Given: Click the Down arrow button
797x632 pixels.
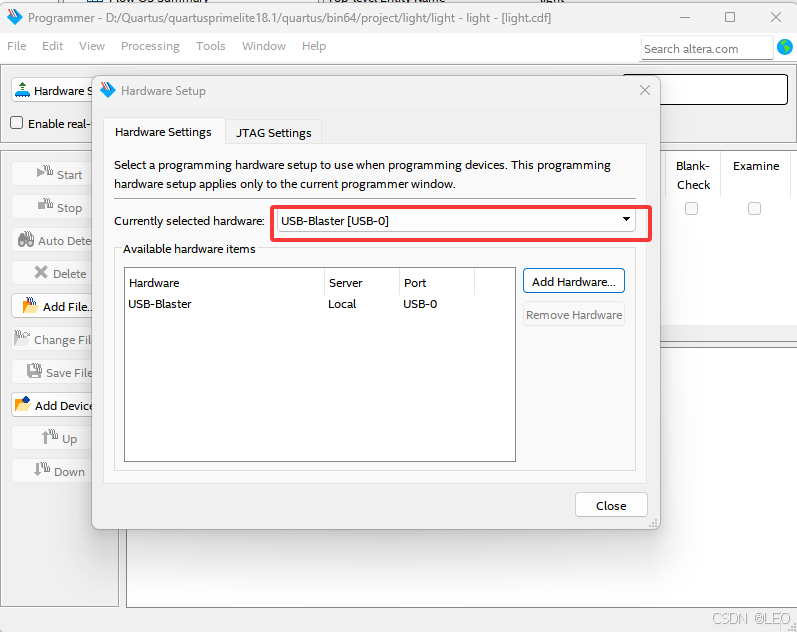Looking at the screenshot, I should click(x=52, y=471).
